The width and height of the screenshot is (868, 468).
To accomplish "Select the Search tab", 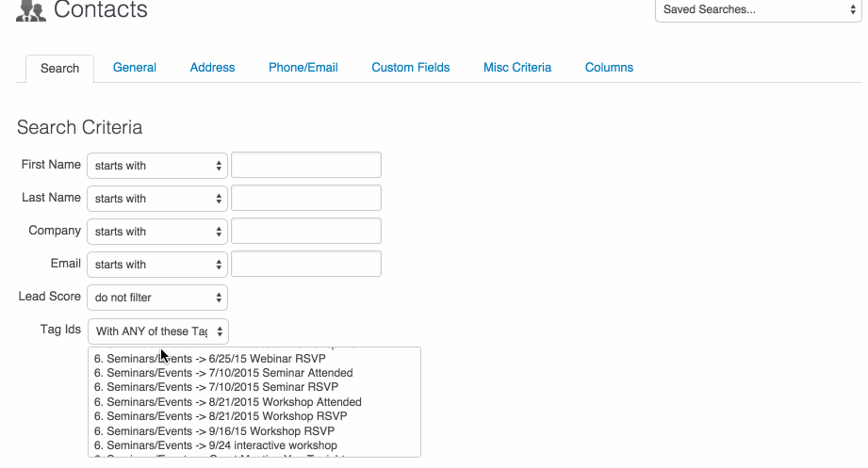I will (59, 69).
